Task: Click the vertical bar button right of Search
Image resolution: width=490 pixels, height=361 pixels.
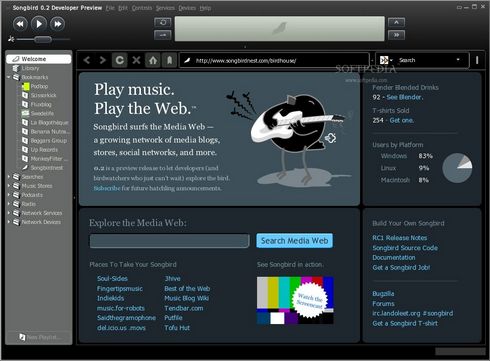Action: (x=477, y=60)
